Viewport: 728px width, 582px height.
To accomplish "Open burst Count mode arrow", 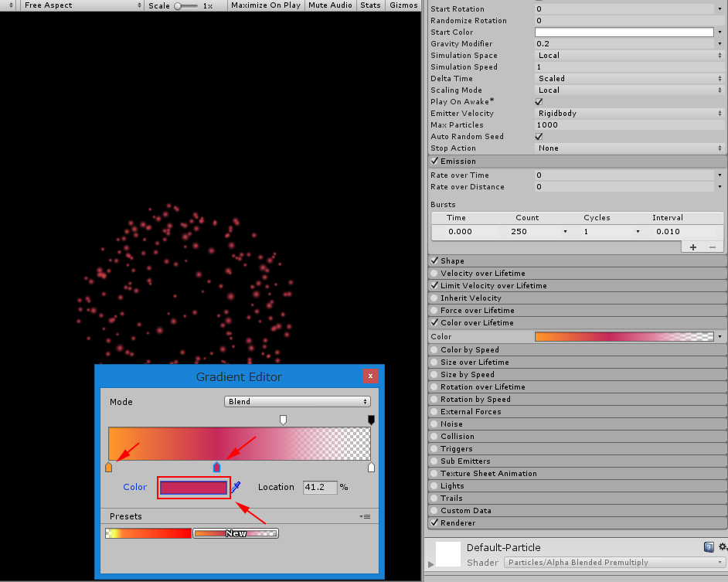I will point(565,231).
